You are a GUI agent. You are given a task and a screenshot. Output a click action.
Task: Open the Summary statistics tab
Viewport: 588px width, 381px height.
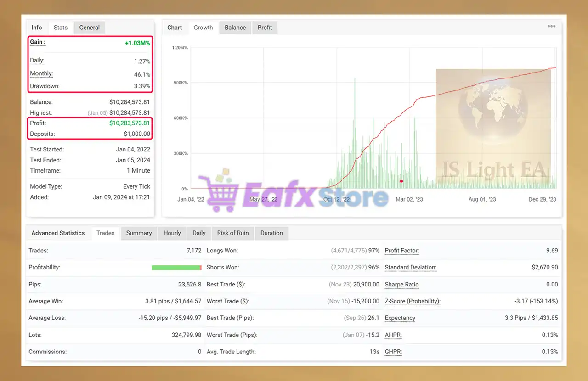point(139,233)
